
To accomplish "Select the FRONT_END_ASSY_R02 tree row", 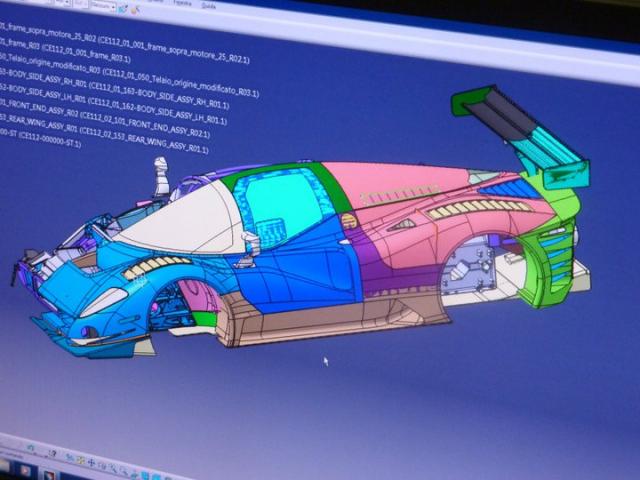I will pyautogui.click(x=104, y=117).
